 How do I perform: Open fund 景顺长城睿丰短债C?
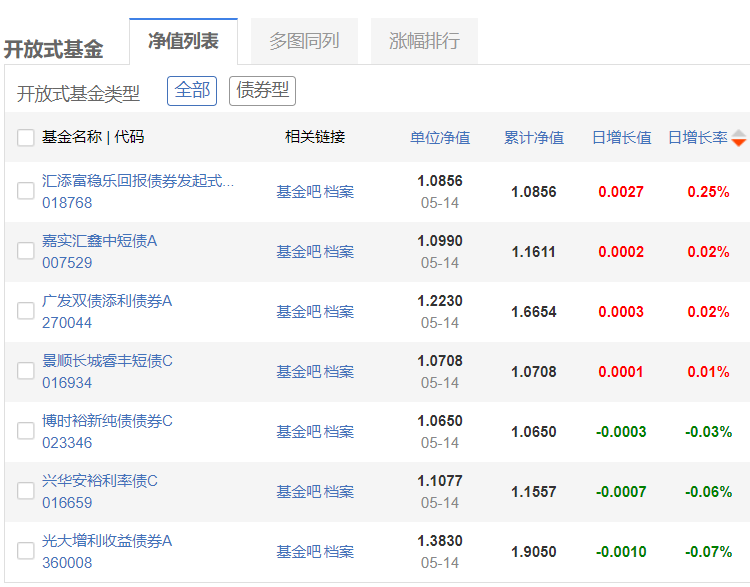coord(107,361)
